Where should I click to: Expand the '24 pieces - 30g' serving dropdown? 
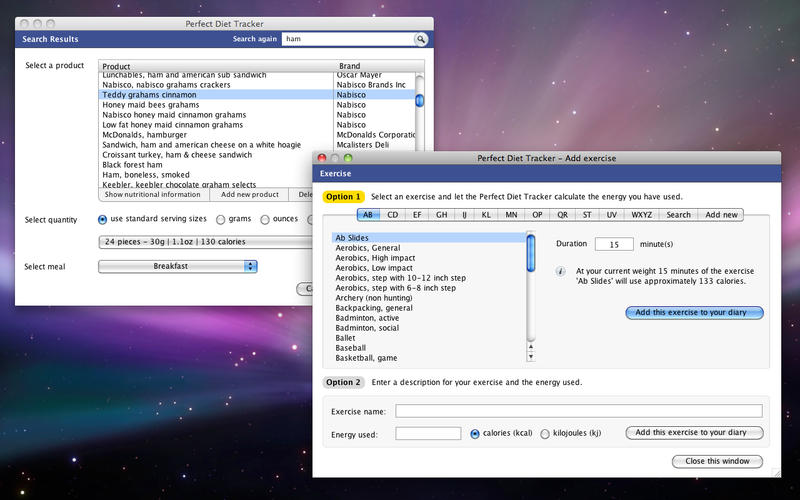click(x=205, y=241)
